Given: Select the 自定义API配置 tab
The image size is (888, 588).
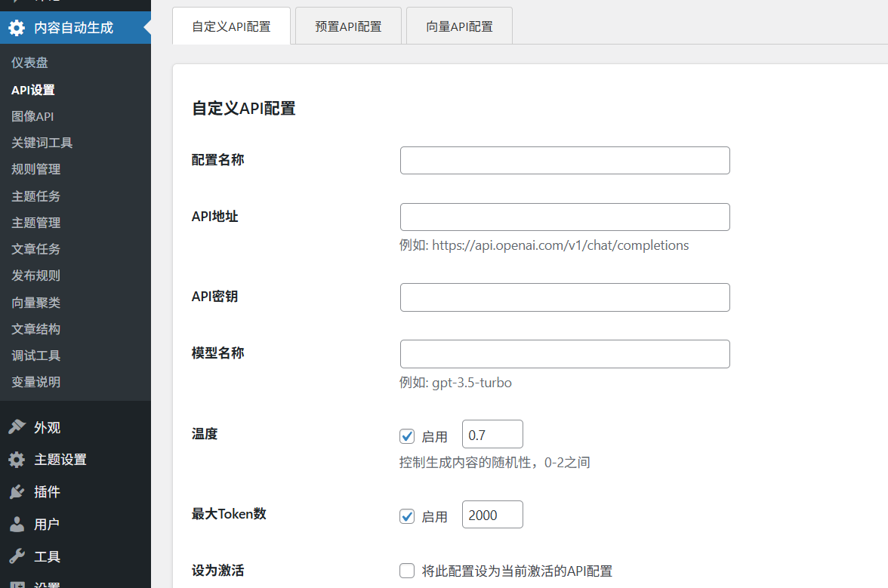Looking at the screenshot, I should tap(231, 26).
